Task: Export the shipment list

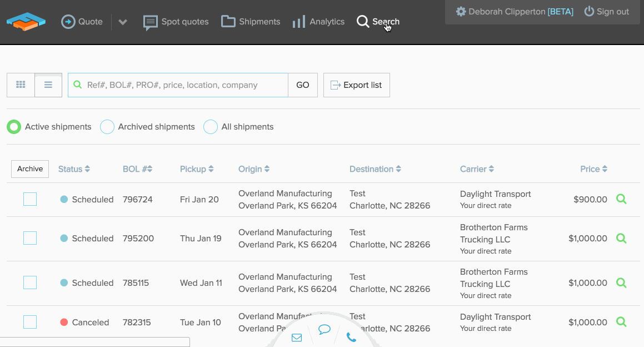Action: (x=357, y=85)
